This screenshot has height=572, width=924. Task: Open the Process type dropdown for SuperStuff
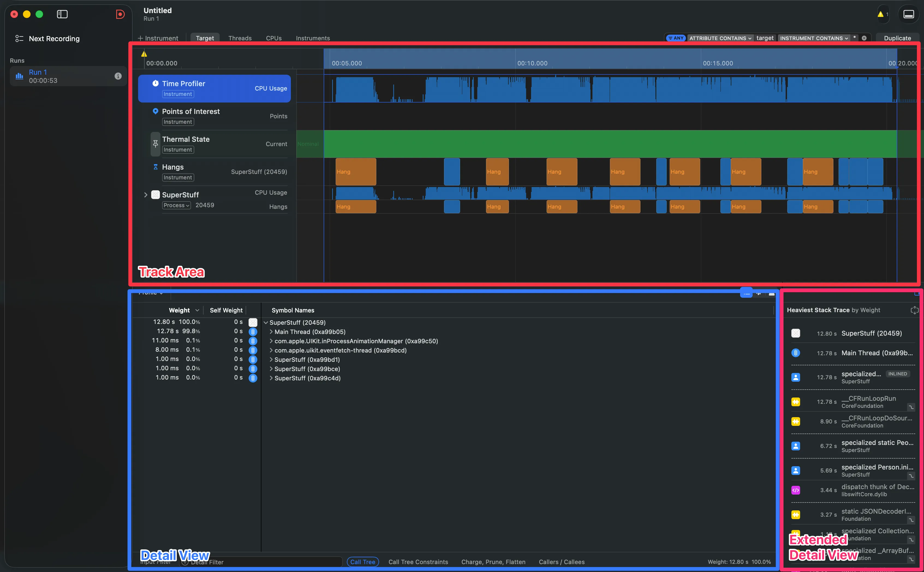pos(176,205)
